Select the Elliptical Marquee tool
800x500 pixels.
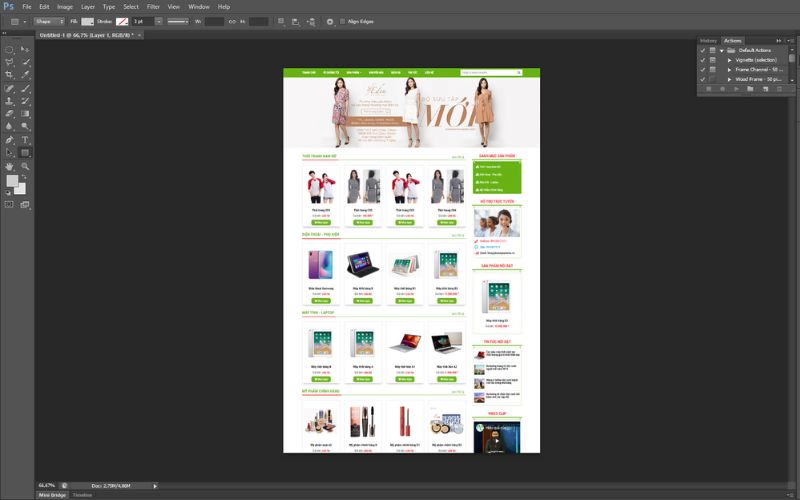[x=9, y=49]
